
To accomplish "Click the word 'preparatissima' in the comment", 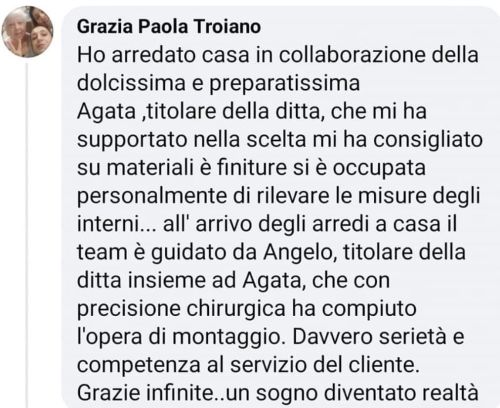I will pos(284,85).
